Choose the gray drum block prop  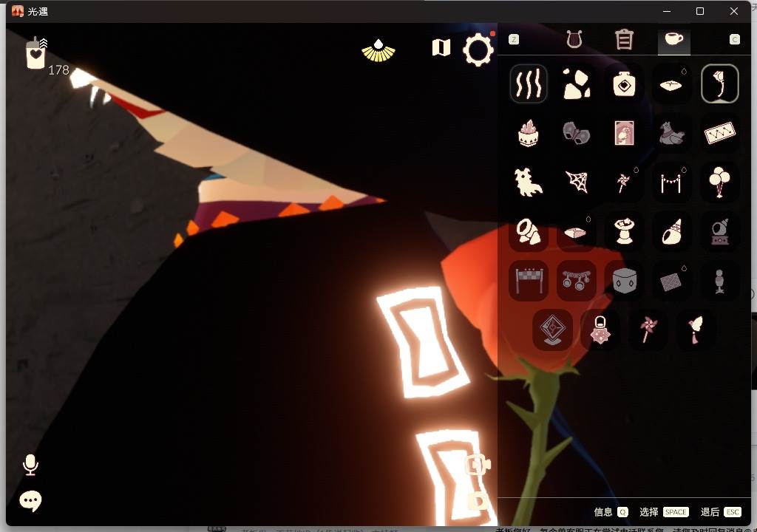624,281
